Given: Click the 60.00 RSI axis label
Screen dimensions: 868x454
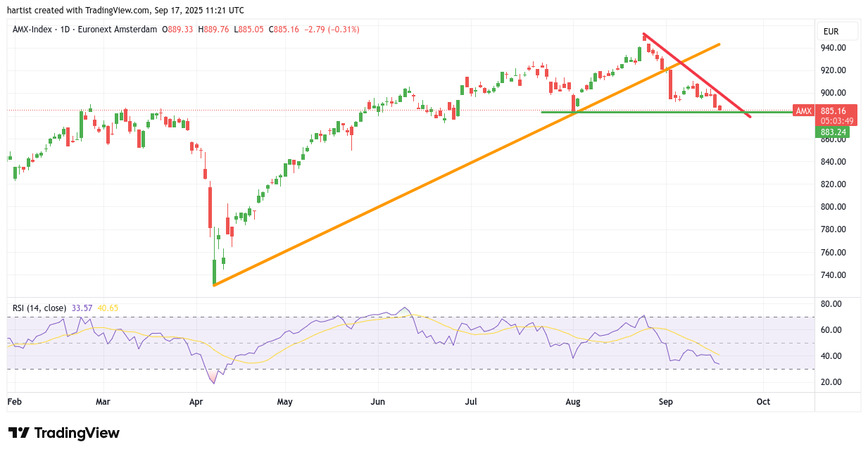Looking at the screenshot, I should (831, 330).
